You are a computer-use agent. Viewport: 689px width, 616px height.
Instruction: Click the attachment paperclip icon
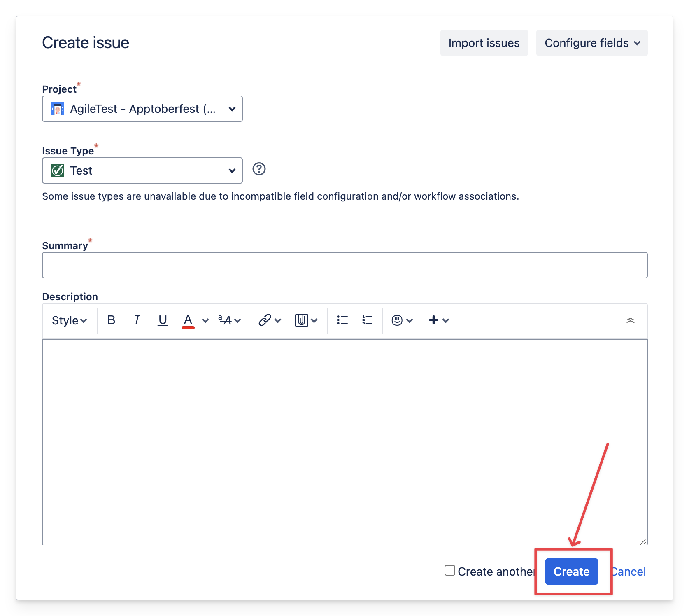pos(301,320)
